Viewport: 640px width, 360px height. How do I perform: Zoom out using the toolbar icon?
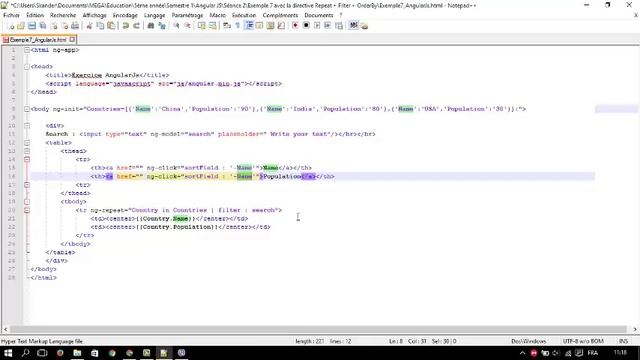coord(187,26)
